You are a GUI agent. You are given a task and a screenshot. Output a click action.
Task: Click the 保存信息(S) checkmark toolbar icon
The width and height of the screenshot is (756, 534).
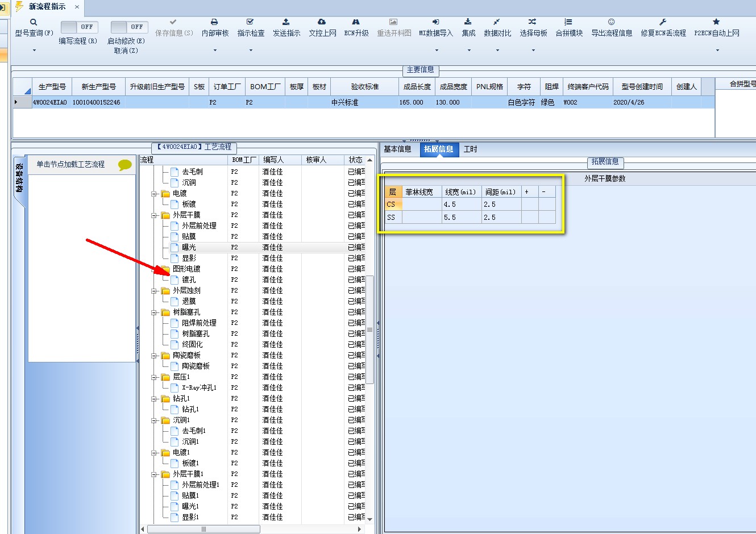point(173,22)
